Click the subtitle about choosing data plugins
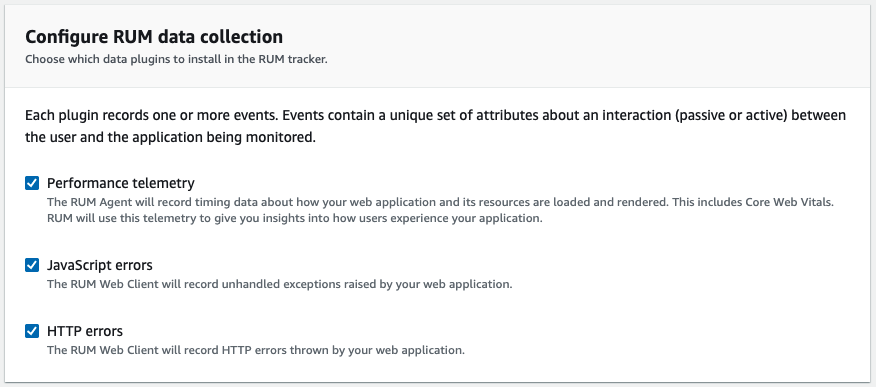This screenshot has width=876, height=387. (x=176, y=59)
